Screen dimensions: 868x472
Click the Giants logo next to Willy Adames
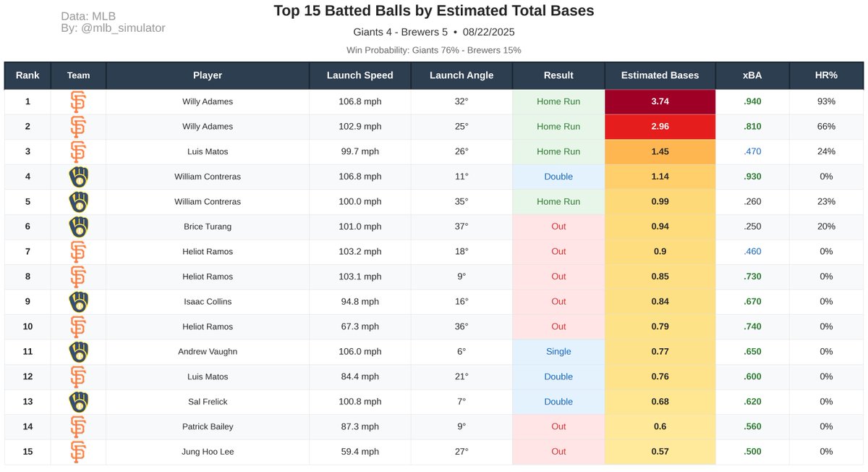click(78, 101)
